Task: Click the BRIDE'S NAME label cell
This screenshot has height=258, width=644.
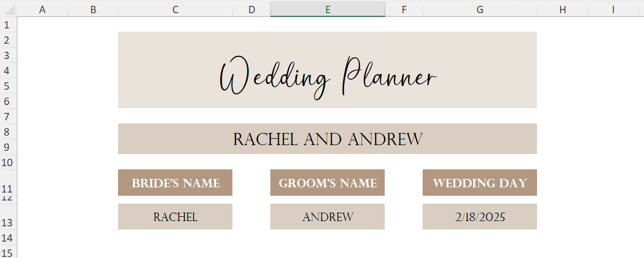Action: 175,183
